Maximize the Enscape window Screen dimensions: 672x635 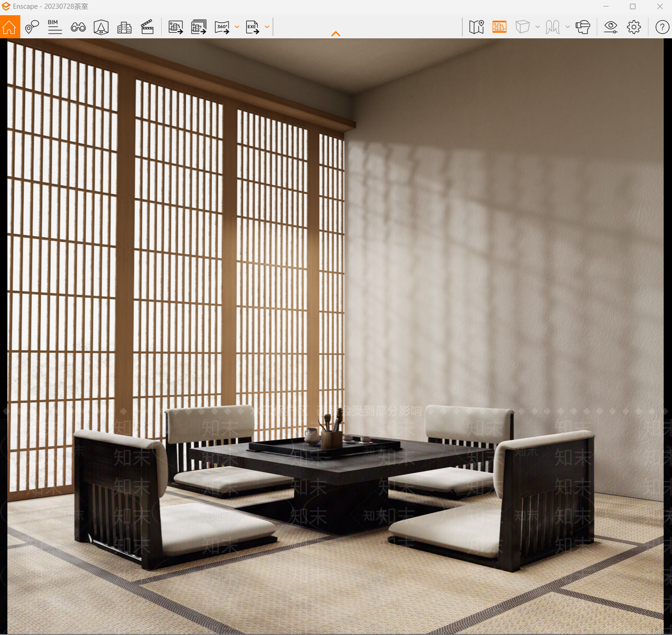click(x=633, y=6)
